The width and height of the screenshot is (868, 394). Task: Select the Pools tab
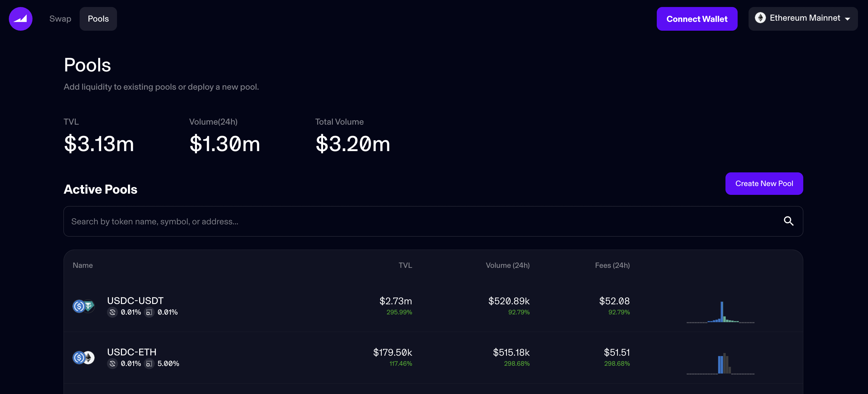pos(98,19)
